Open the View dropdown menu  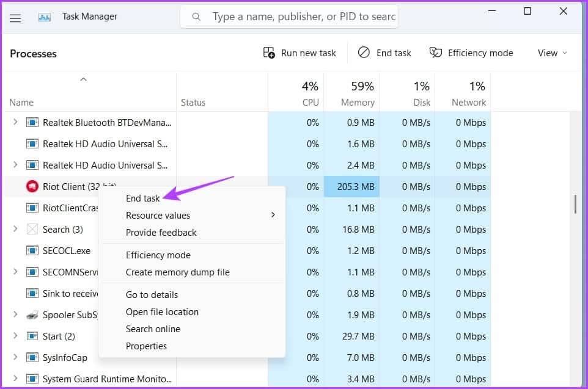tap(552, 53)
